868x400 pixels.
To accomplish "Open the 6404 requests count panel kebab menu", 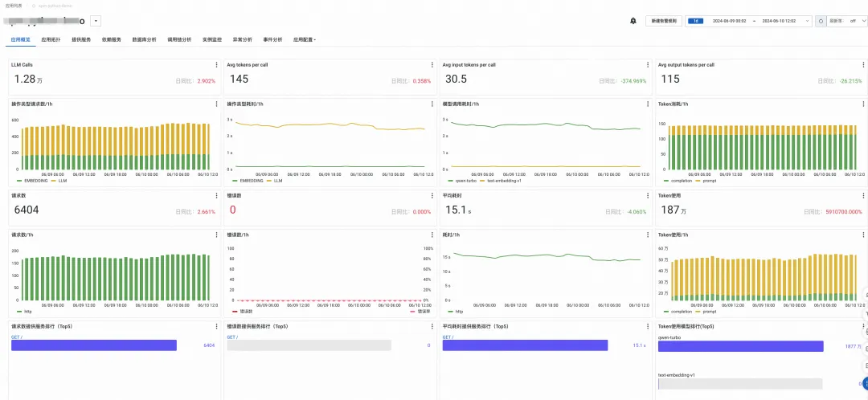I will [x=216, y=196].
